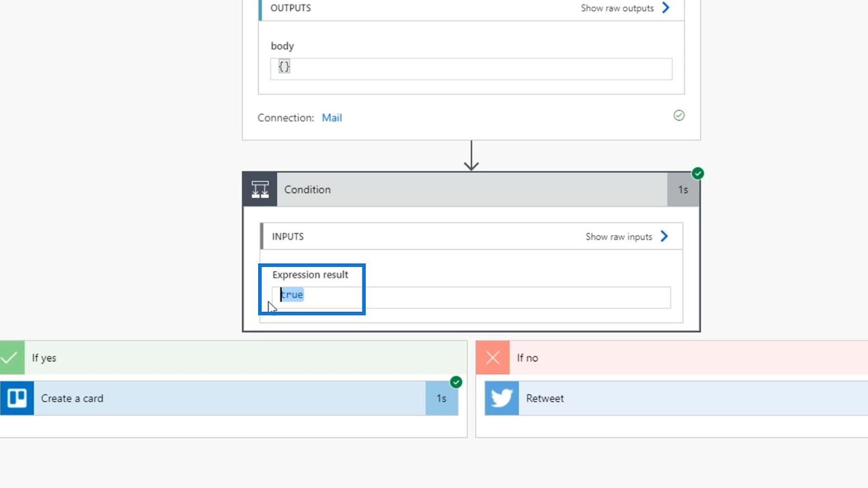Viewport: 868px width, 488px height.
Task: Open the Show raw inputs link
Action: point(618,236)
